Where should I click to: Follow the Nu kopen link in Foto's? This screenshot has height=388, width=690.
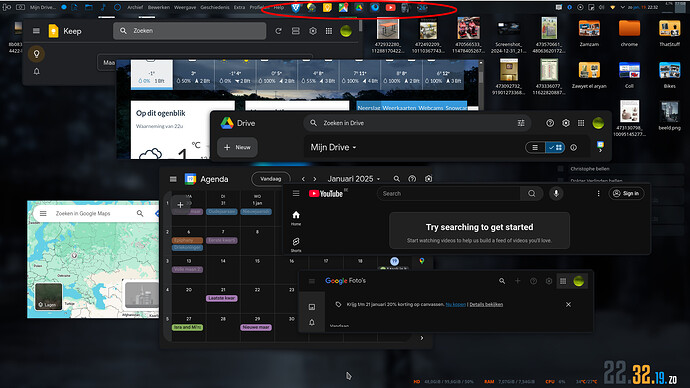(455, 304)
